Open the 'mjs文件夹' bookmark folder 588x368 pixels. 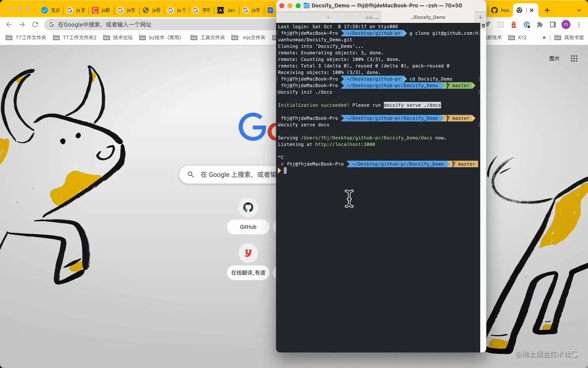point(248,37)
